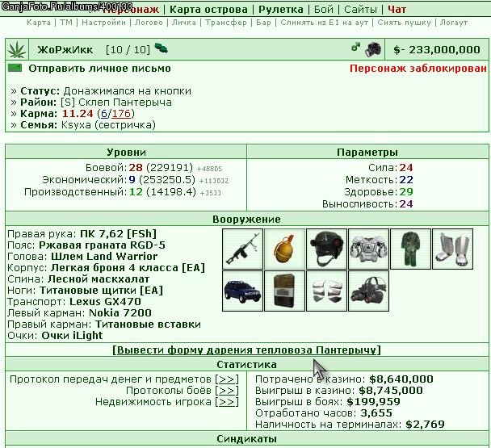Screen dimensions: 491x448
Task: Click the family entry Ksyxa (сестричка)
Action: pyautogui.click(x=108, y=125)
